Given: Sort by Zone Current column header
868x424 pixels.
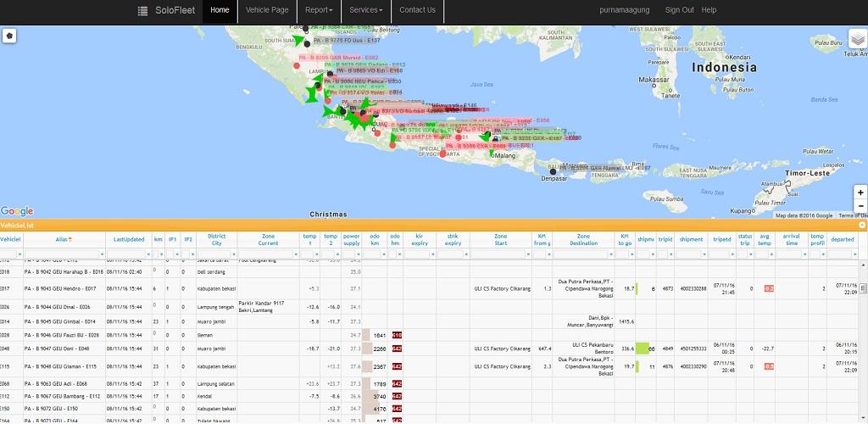Looking at the screenshot, I should pos(268,240).
